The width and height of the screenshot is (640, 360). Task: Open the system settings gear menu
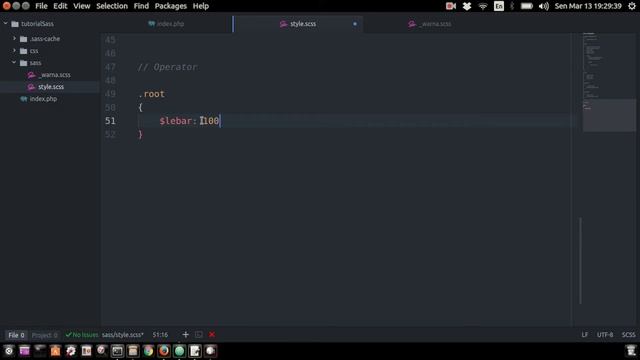[x=632, y=6]
